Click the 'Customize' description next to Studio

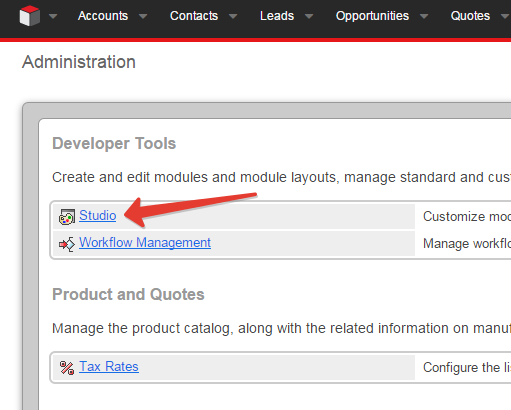click(467, 217)
